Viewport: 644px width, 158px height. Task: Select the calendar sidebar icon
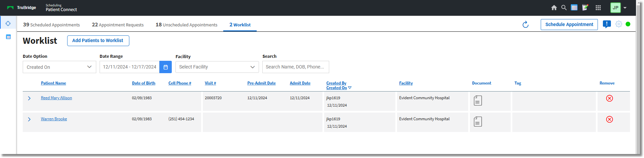(8, 37)
